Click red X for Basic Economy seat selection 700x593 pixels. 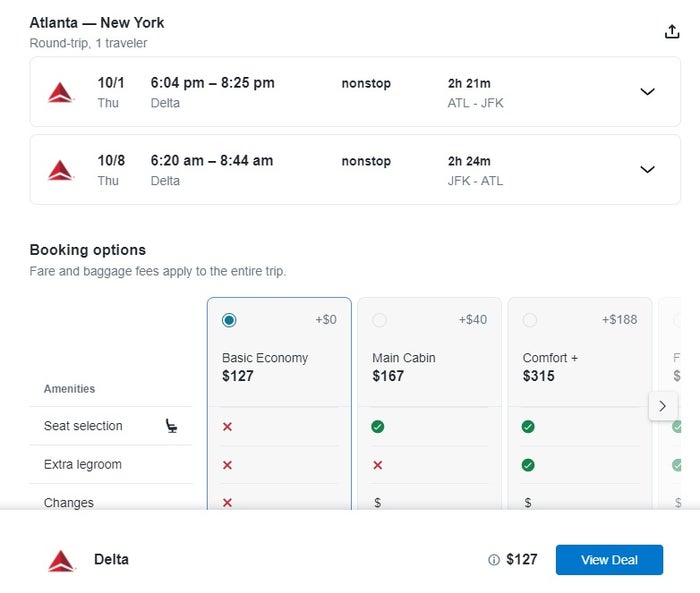(x=227, y=426)
